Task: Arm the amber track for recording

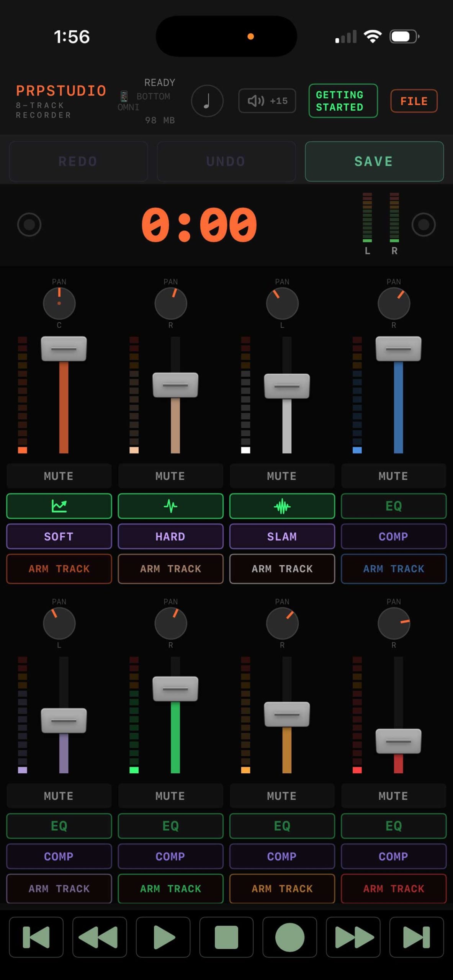Action: pyautogui.click(x=282, y=889)
